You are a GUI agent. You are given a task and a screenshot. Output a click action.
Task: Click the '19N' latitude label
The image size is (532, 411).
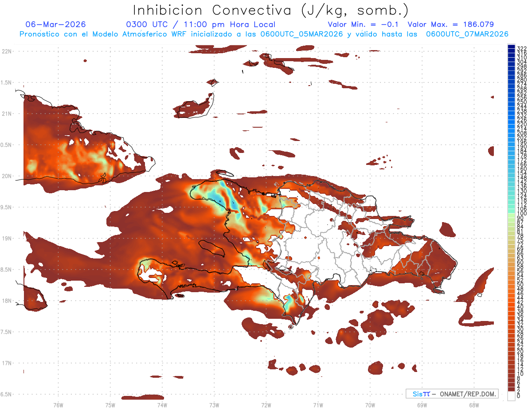pyautogui.click(x=7, y=238)
